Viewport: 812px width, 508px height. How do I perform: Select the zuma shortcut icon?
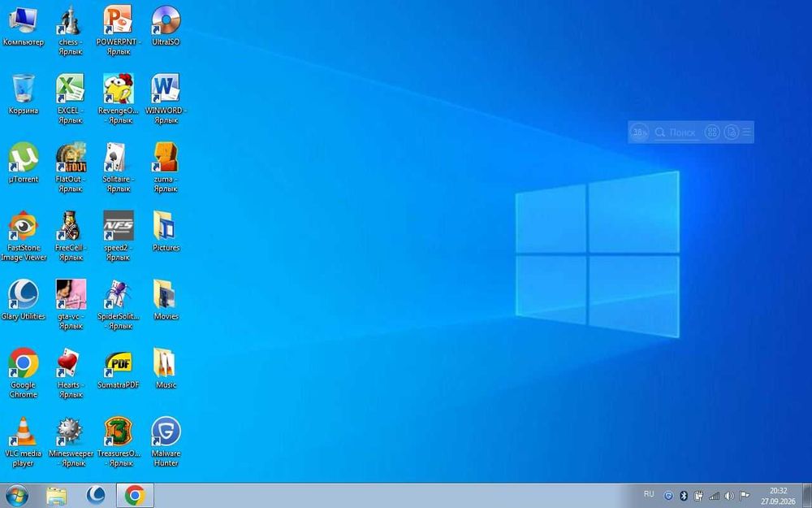[166, 157]
